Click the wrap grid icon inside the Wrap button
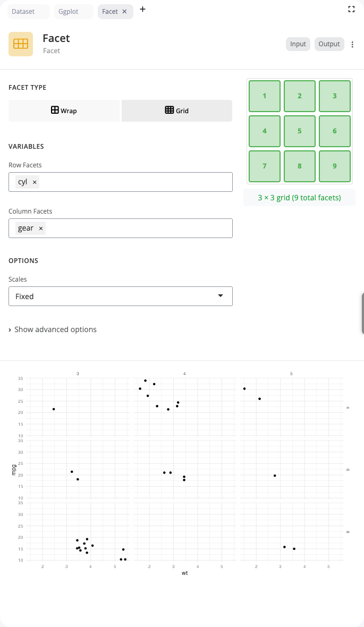The height and width of the screenshot is (627, 364). tap(55, 110)
